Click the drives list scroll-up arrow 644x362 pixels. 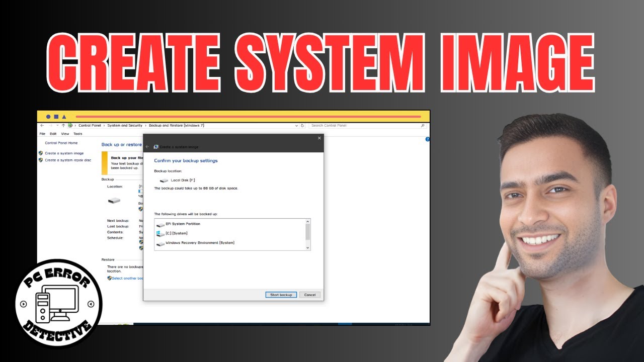point(308,221)
